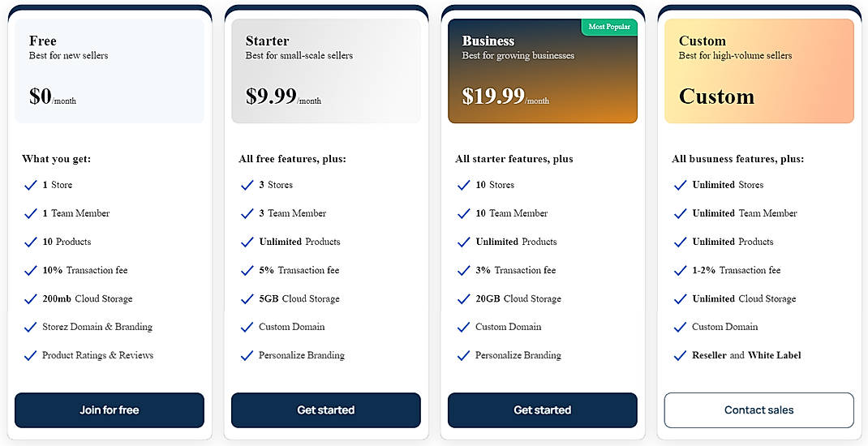Viewport: 868px width, 446px height.
Task: Select the Starter $9.99 plan header
Action: pos(326,71)
